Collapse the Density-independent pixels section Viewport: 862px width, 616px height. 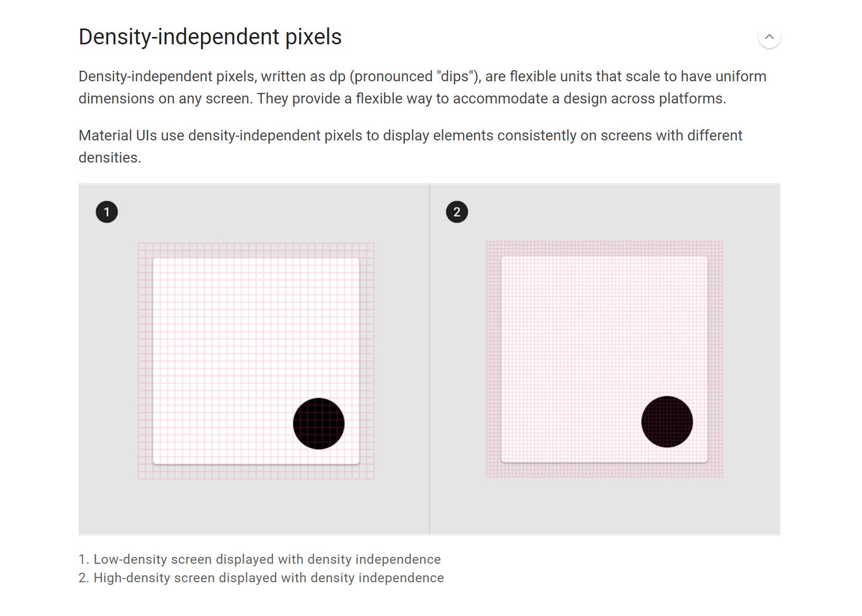point(769,37)
